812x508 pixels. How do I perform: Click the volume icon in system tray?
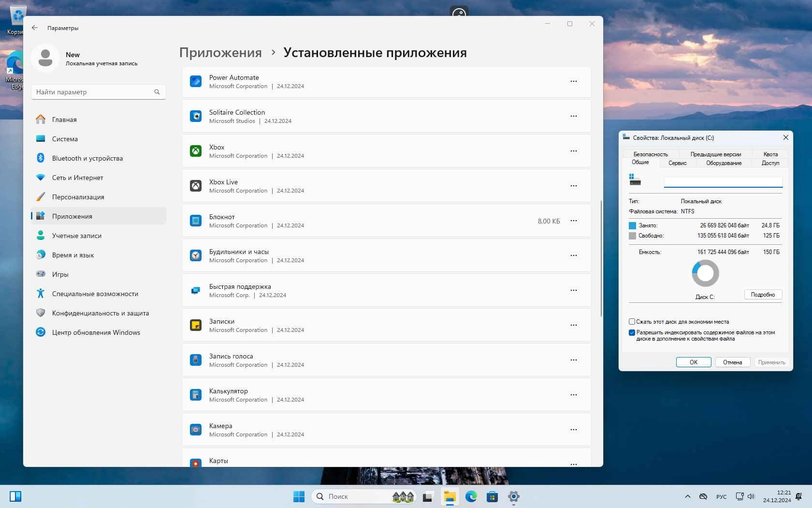[x=751, y=496]
